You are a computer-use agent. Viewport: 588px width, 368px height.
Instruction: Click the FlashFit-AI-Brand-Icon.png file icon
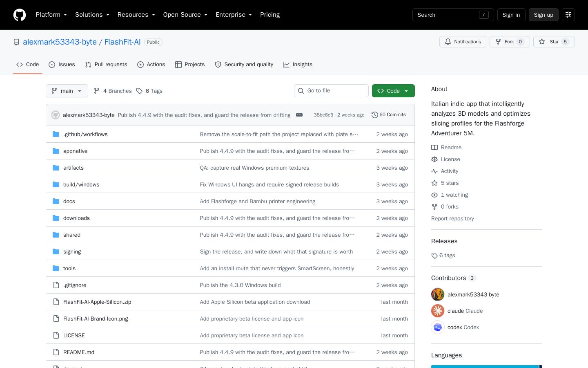[x=56, y=319]
